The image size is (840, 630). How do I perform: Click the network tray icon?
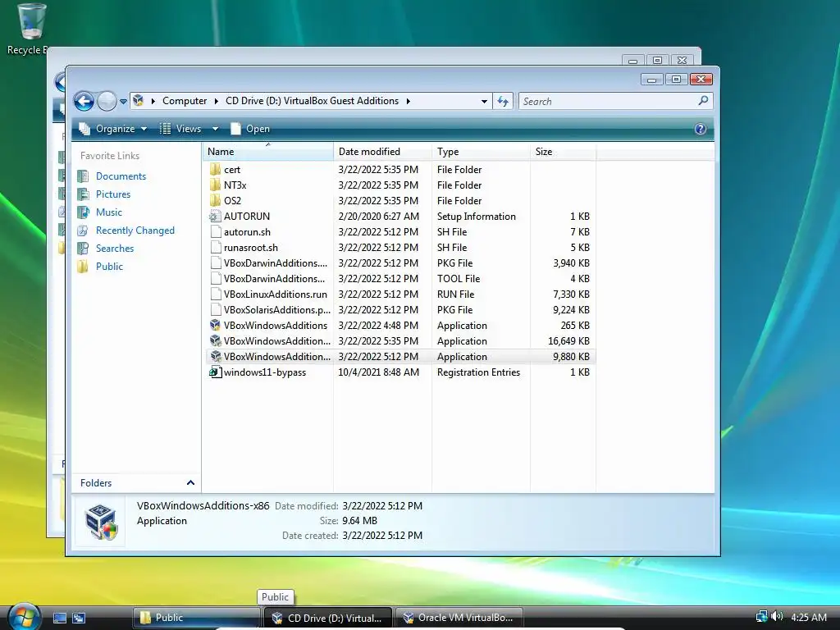(x=761, y=617)
